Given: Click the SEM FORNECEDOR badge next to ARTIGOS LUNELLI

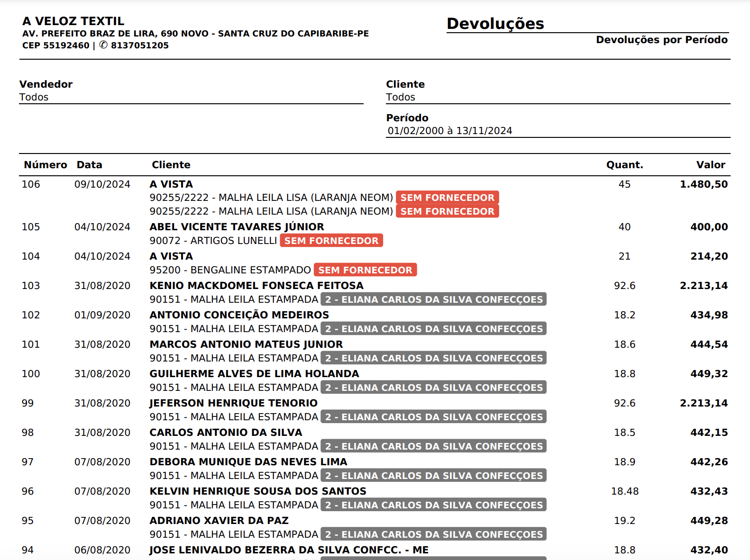Looking at the screenshot, I should click(x=331, y=241).
